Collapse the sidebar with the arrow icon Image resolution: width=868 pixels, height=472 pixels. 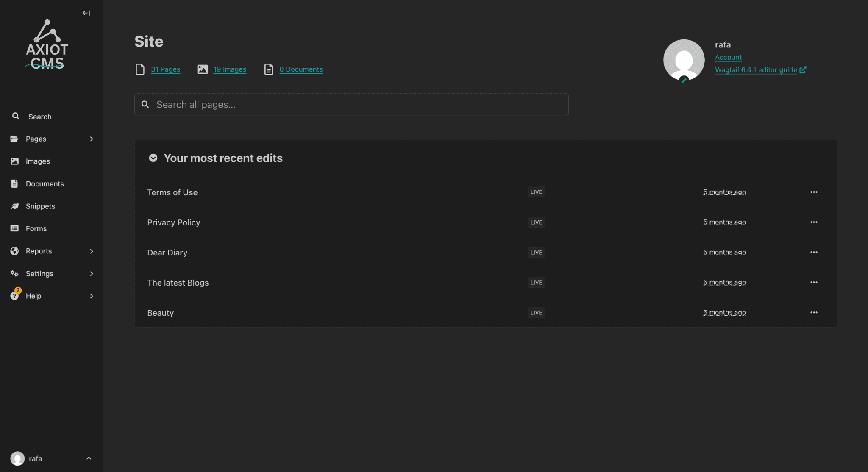(x=86, y=13)
